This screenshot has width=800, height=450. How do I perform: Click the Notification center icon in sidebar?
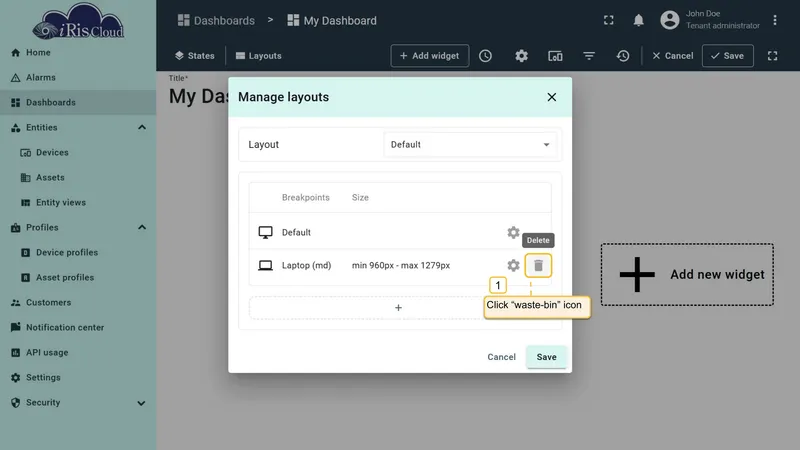[15, 327]
